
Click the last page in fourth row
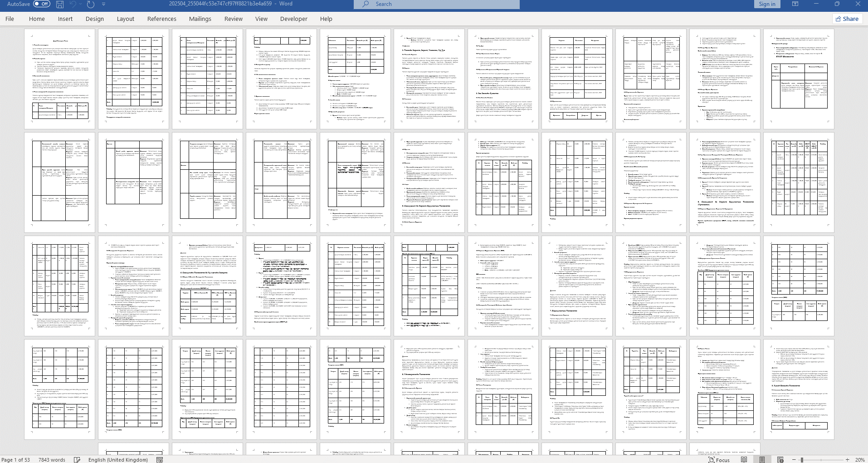coord(799,389)
